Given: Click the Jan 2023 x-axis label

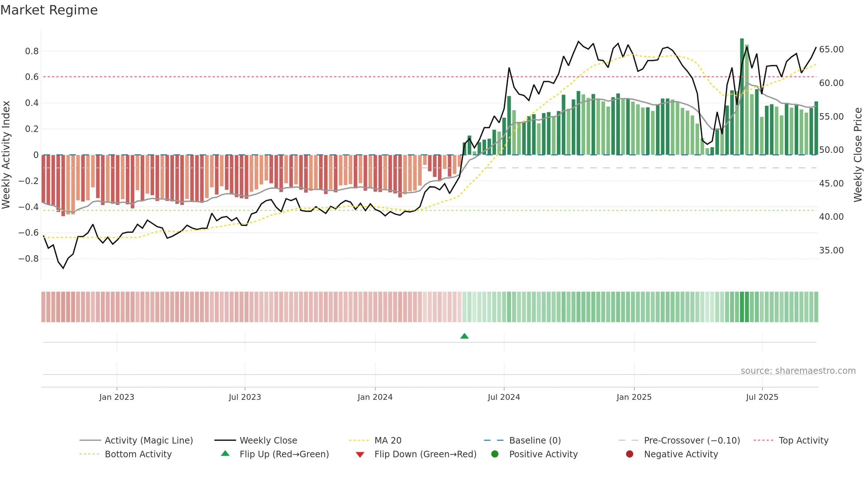Looking at the screenshot, I should click(117, 397).
